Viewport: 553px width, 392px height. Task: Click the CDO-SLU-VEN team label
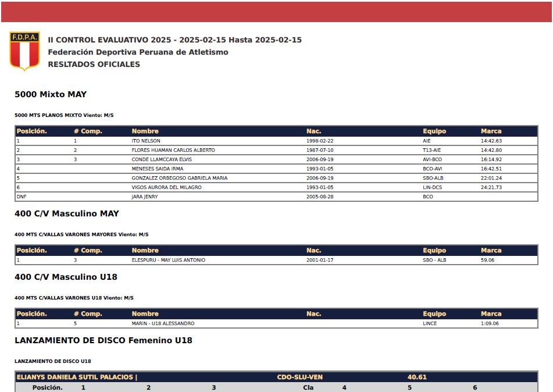(299, 377)
